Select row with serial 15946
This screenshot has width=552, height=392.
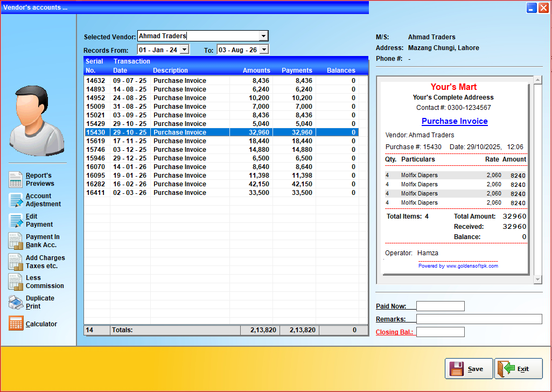(x=221, y=158)
